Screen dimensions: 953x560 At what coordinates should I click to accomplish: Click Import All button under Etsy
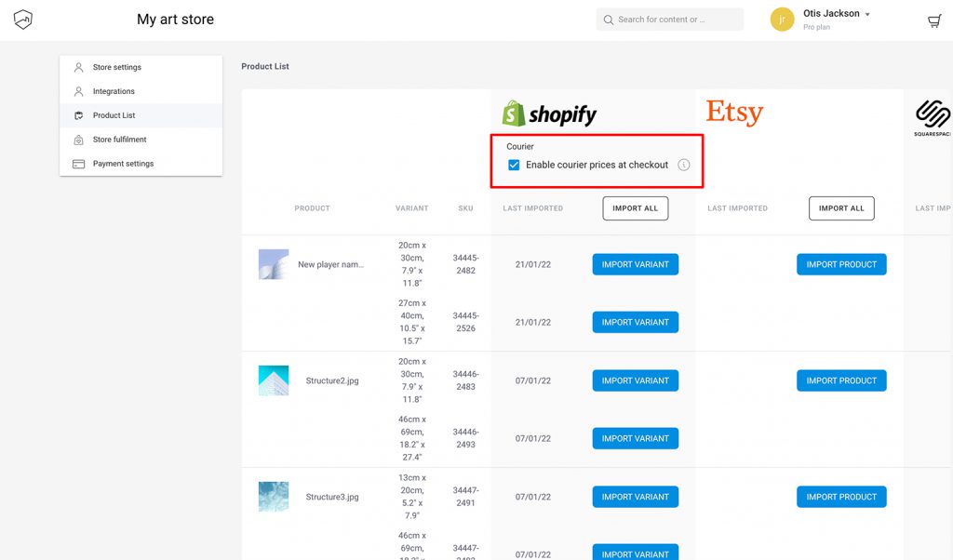click(841, 208)
